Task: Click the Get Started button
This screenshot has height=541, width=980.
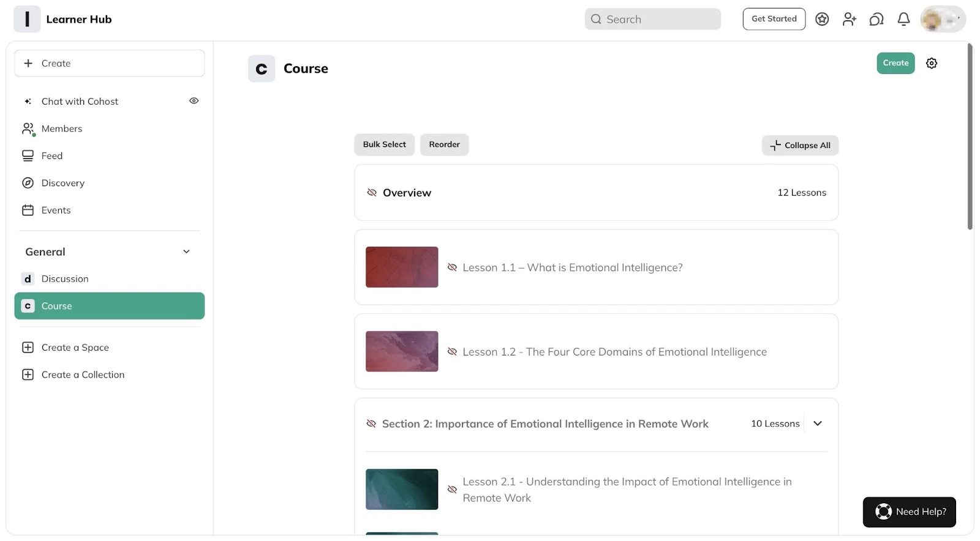Action: pyautogui.click(x=774, y=19)
